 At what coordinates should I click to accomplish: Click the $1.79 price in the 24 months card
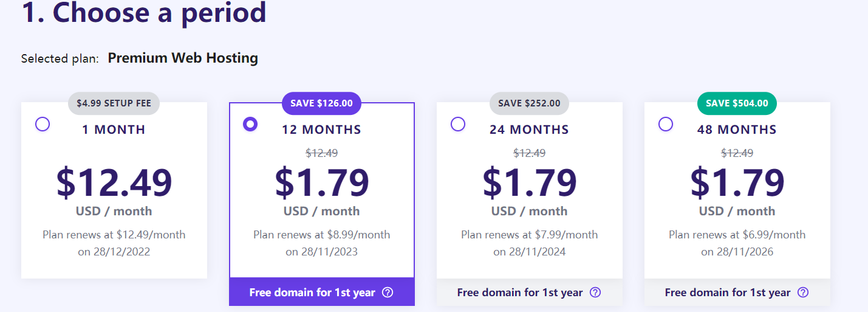point(530,182)
